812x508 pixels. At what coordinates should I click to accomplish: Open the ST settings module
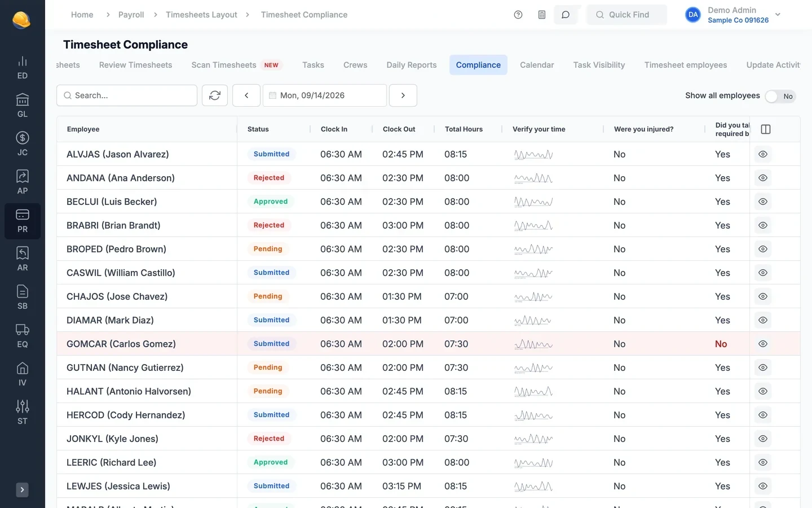[x=23, y=413]
